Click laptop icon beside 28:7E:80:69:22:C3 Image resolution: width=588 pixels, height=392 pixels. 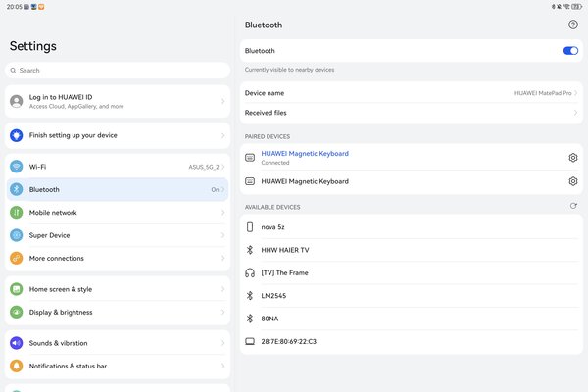coord(250,341)
